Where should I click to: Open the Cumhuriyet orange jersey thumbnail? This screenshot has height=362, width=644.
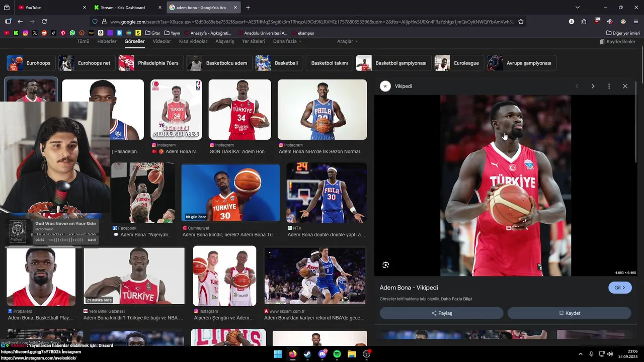[x=230, y=193]
